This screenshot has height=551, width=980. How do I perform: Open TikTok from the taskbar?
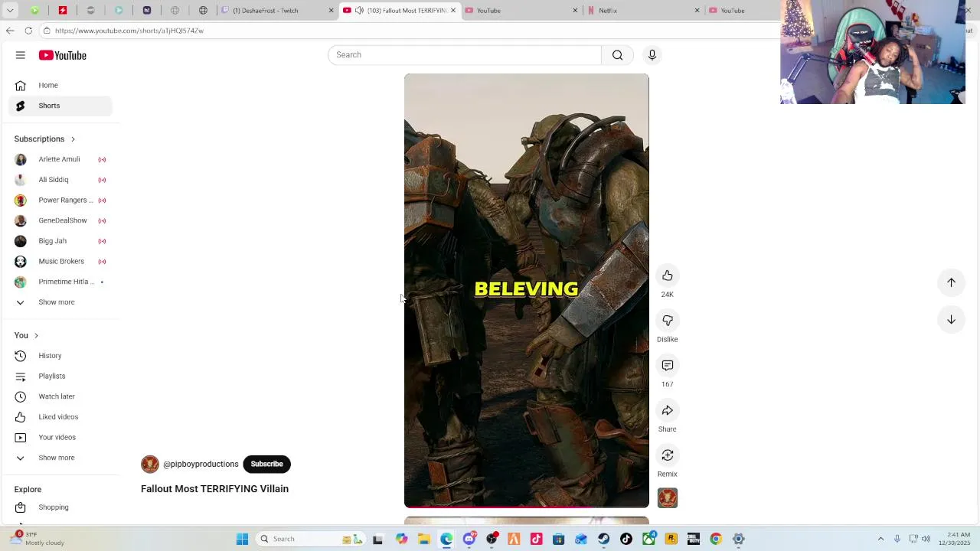pos(626,539)
